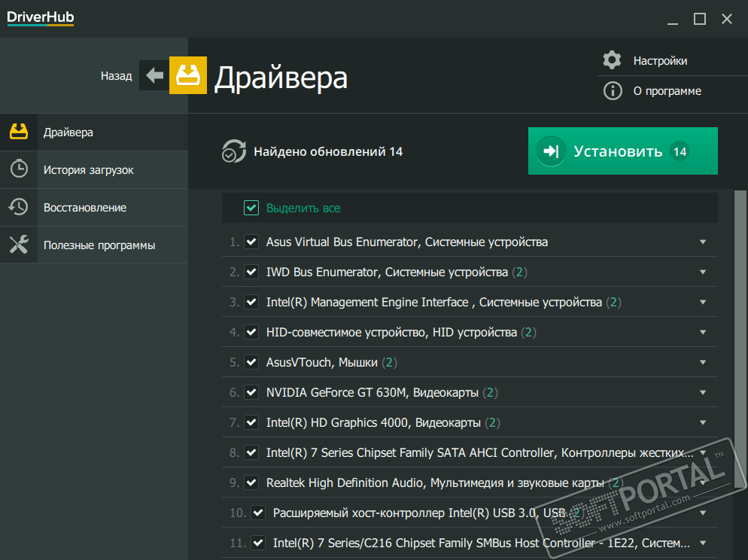Open Восстановление section
This screenshot has height=560, width=748.
tap(94, 208)
